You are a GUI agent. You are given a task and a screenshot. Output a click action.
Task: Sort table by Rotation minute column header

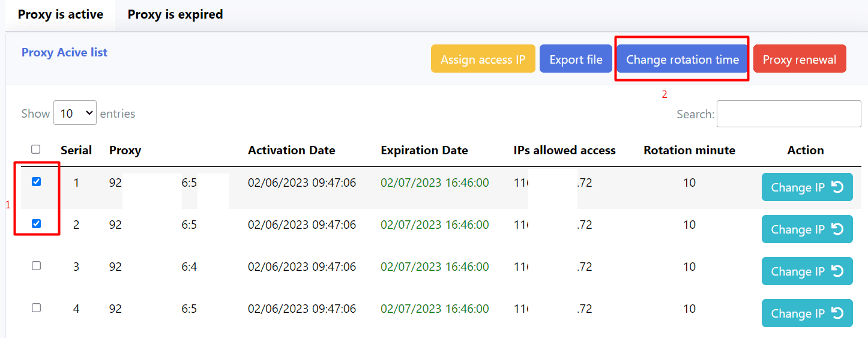pos(689,150)
